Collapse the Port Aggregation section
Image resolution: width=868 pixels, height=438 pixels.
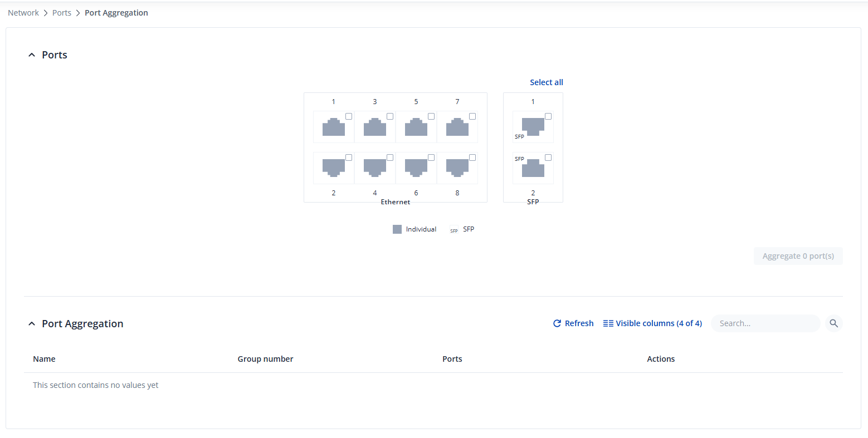32,324
